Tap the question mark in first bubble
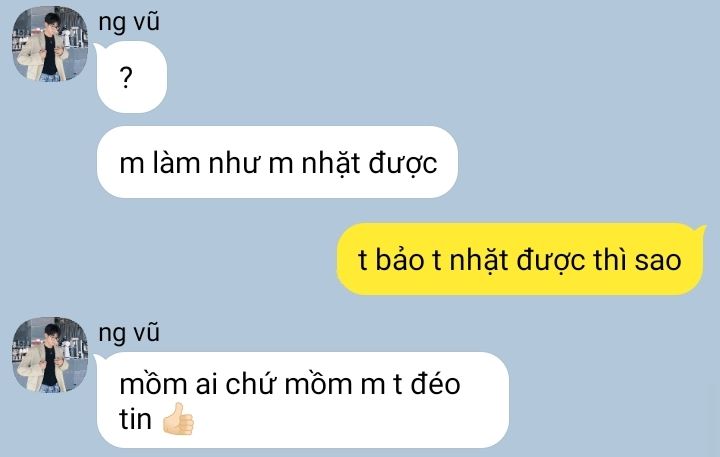 pyautogui.click(x=126, y=77)
